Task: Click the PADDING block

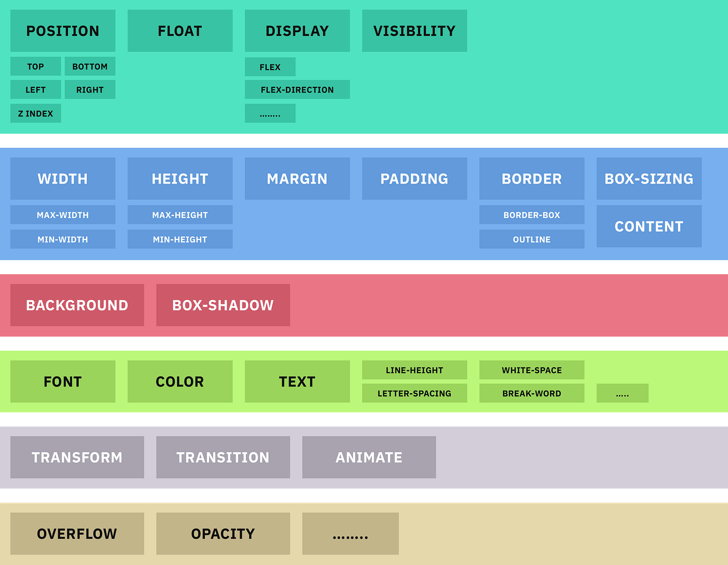Action: (414, 178)
